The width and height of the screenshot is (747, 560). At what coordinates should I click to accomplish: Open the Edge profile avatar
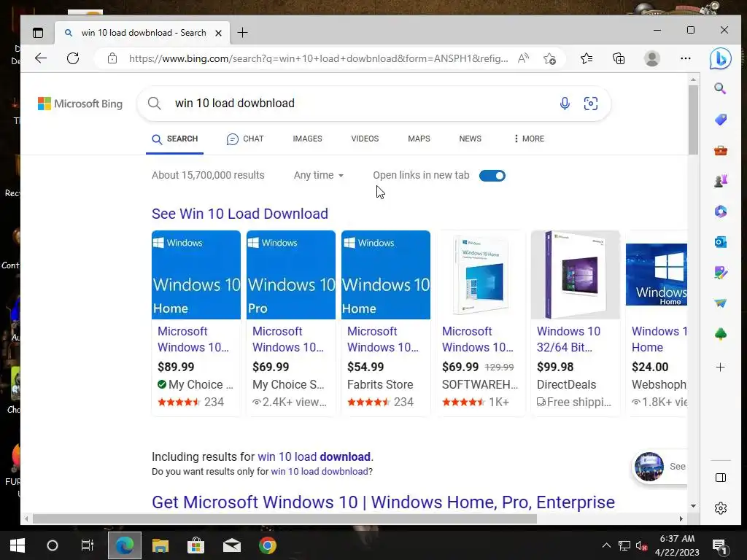click(x=651, y=58)
